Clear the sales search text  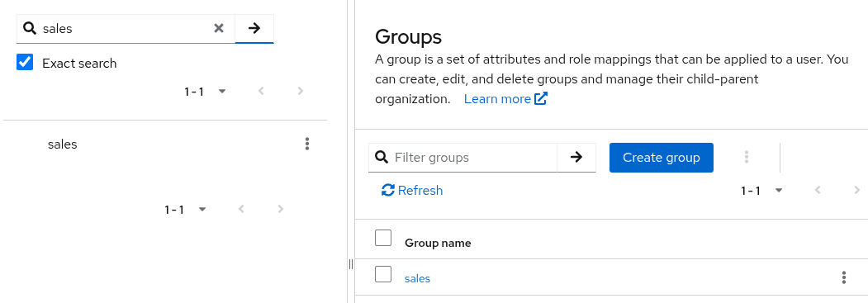point(219,28)
